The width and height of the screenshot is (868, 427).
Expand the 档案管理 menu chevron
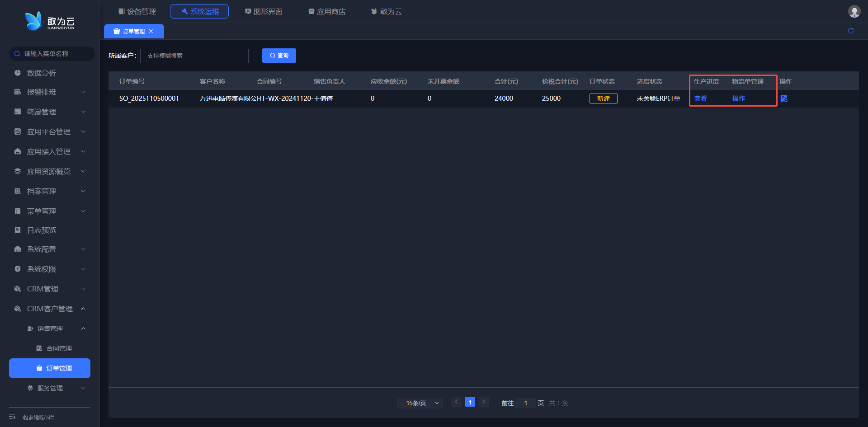tap(83, 191)
